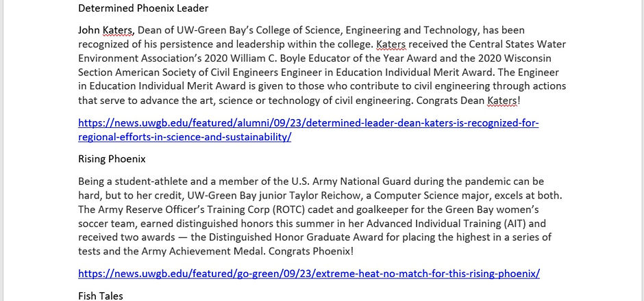Viewport: 644px width, 301px height.
Task: Click 'Katers' in 'Congrats Dean Katers!'
Action: [x=502, y=101]
